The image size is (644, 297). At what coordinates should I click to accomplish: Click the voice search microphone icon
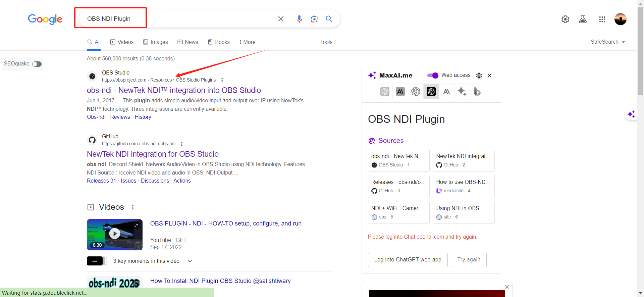tap(299, 19)
